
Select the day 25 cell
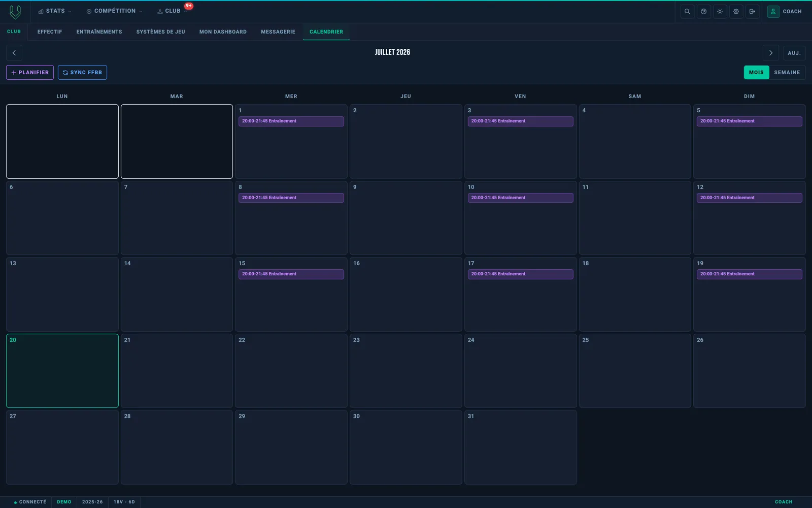pos(635,371)
